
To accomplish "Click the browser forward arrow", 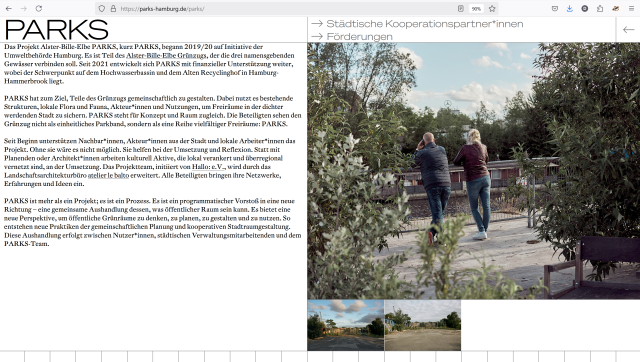I will tap(24, 9).
